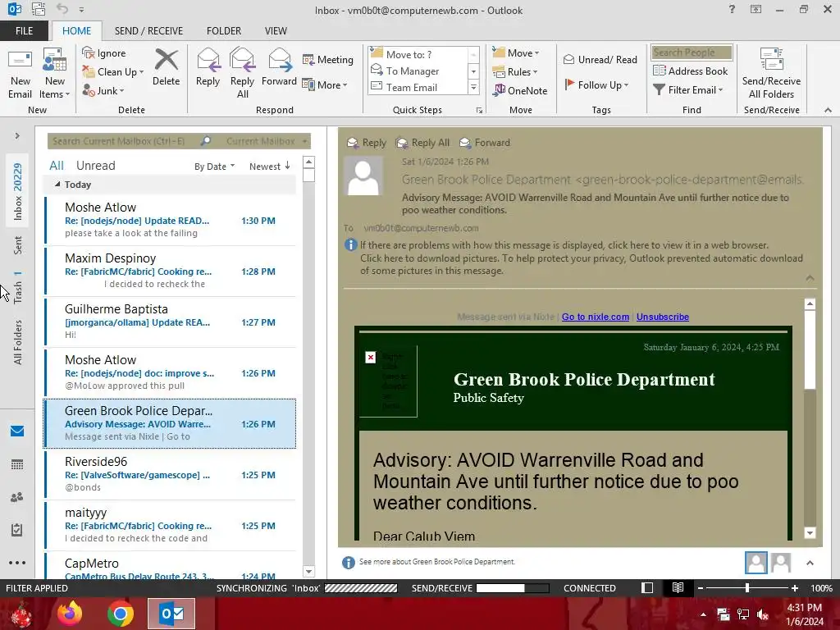Switch to the HOME tab

76,30
